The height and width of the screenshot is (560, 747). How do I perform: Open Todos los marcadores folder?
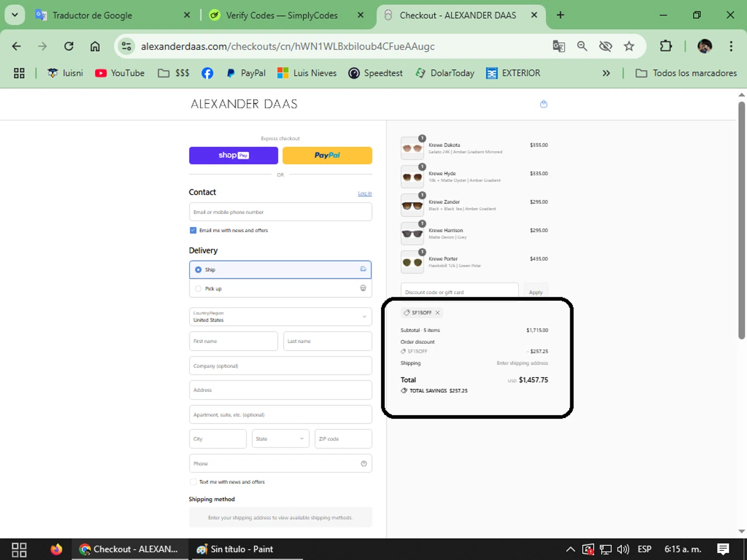pos(686,73)
